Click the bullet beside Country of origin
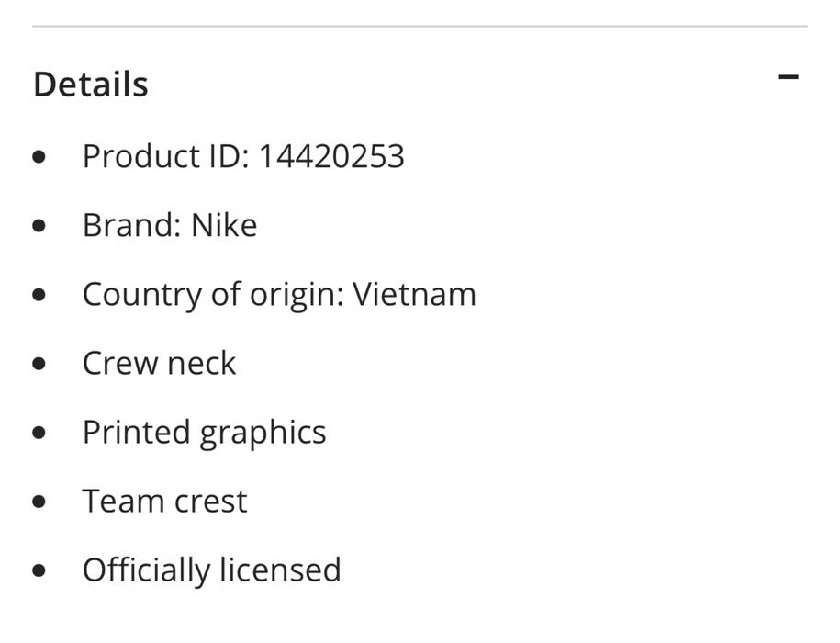Viewport: 840px width, 643px height. pyautogui.click(x=39, y=295)
